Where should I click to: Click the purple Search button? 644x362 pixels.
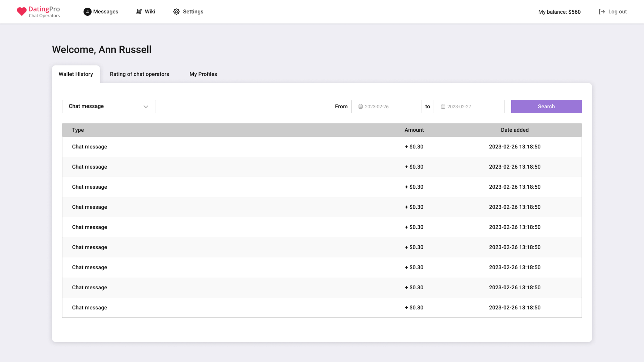pyautogui.click(x=546, y=107)
